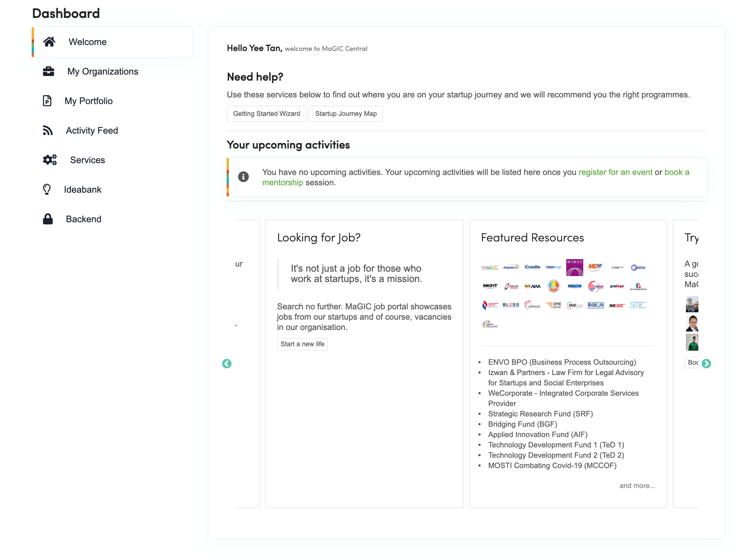Click the and more... link
Screen dimensions: 756x560
637,486
